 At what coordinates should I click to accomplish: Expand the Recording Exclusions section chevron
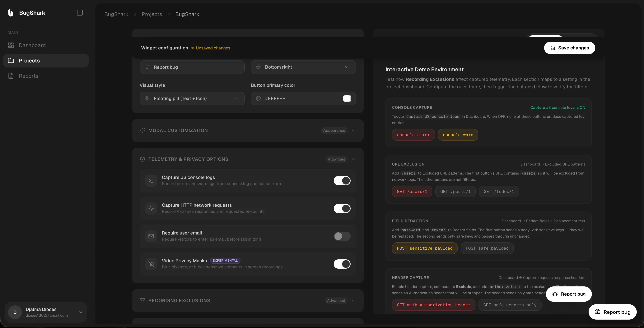[353, 301]
